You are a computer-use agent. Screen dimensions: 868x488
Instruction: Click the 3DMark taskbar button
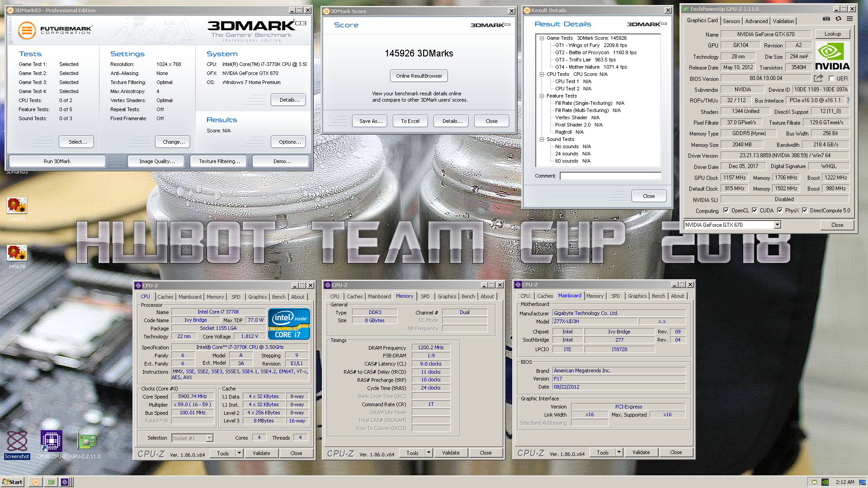[36, 482]
